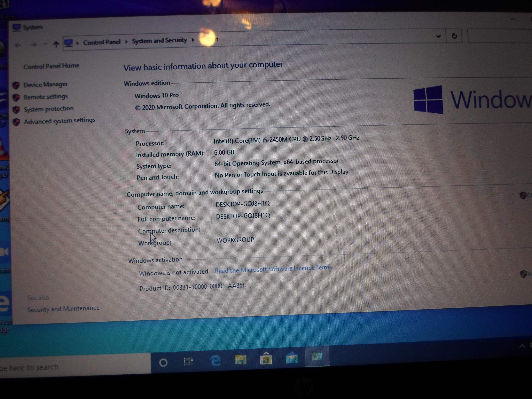Select Control Panel in breadcrumb
This screenshot has width=532, height=399.
click(x=102, y=42)
